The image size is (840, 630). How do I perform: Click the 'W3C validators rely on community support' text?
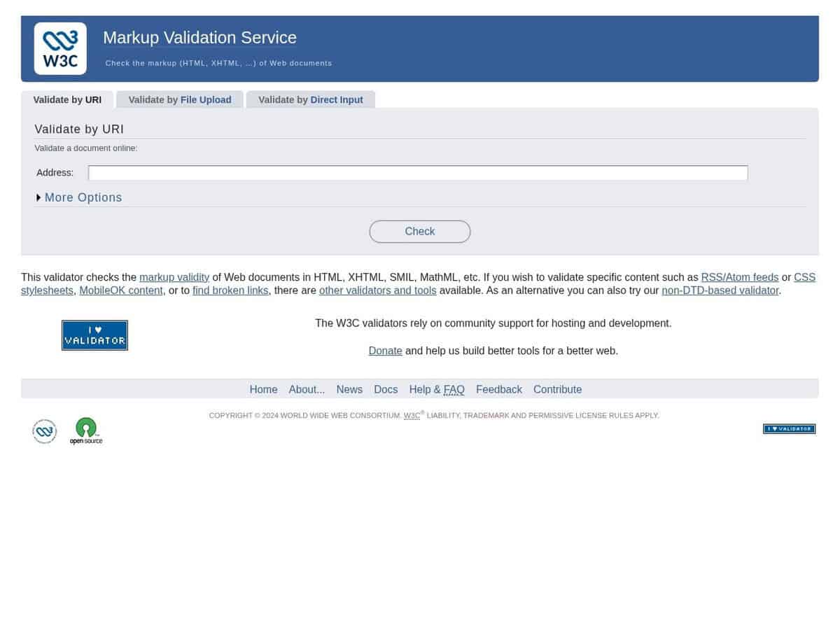click(493, 323)
